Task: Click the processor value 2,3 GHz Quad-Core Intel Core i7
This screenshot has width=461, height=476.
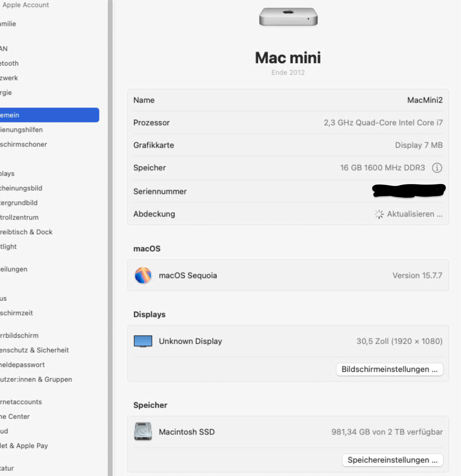Action: coord(383,123)
